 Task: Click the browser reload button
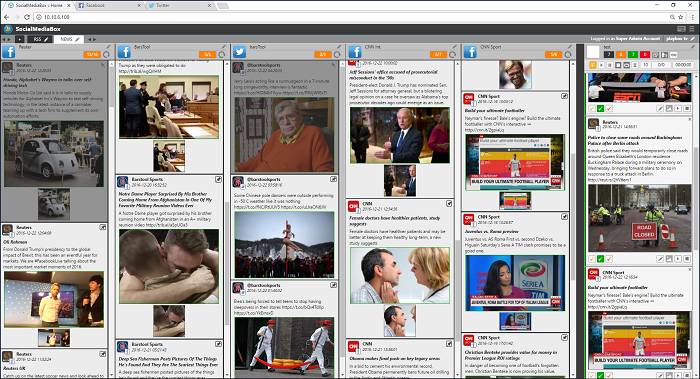27,17
